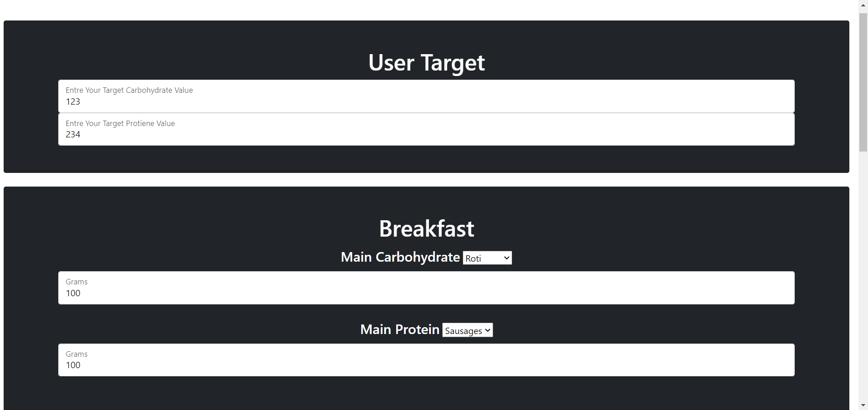This screenshot has height=410, width=868.
Task: Click the Entre Your Target Protiene Value label
Action: click(120, 123)
